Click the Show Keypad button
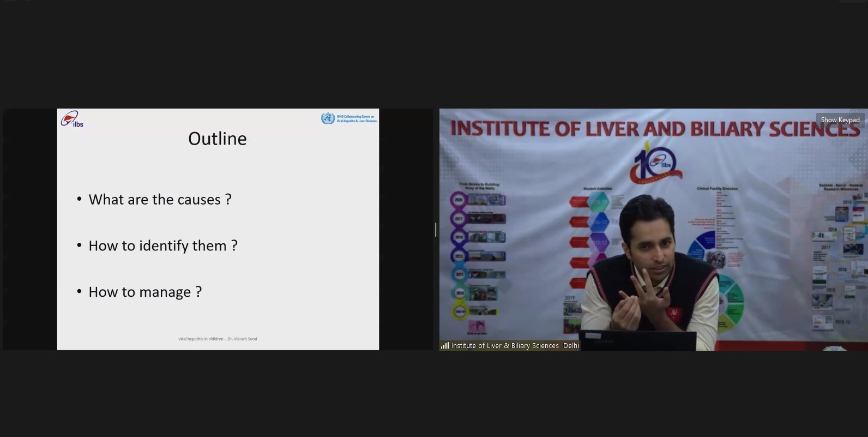The width and height of the screenshot is (868, 437). click(x=840, y=120)
